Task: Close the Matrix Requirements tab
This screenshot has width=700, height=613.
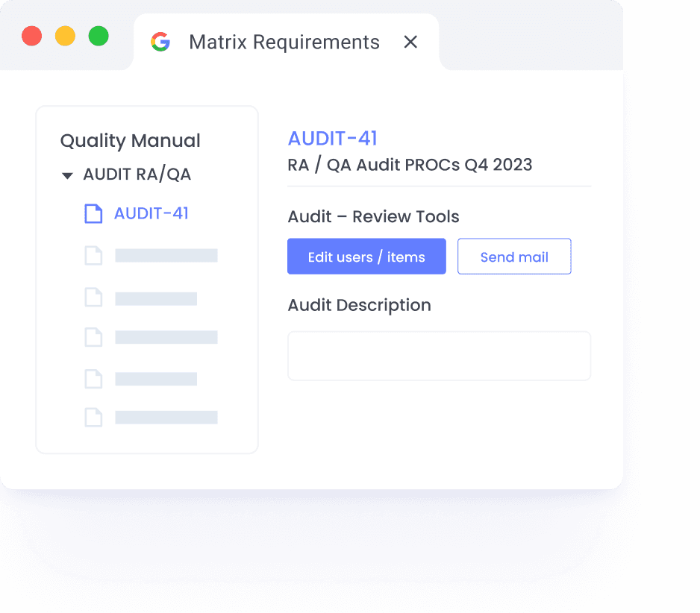Action: 410,43
